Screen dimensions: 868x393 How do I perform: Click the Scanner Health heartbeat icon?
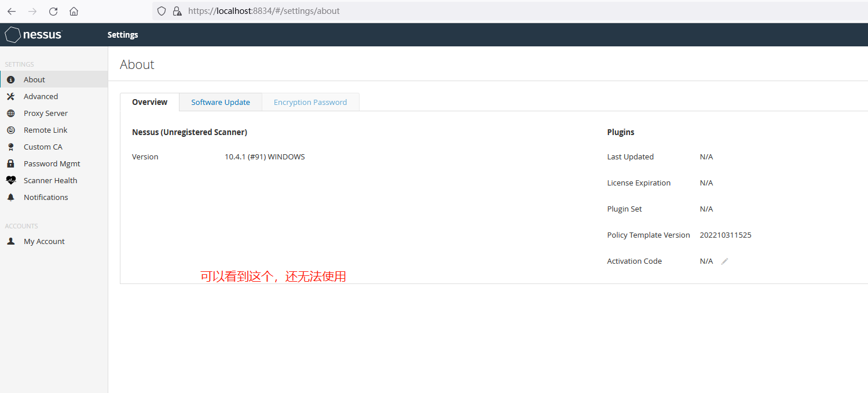[10, 180]
